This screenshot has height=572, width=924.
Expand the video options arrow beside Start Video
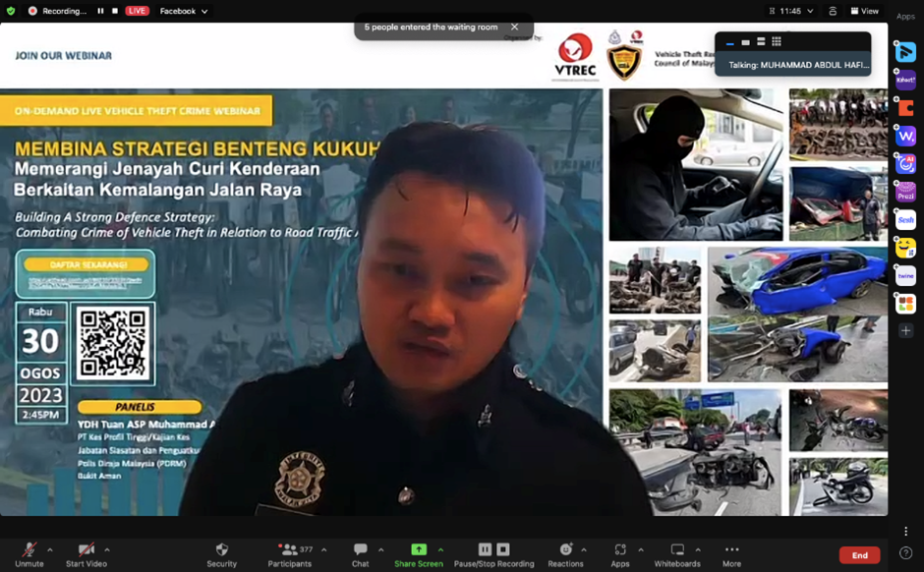point(107,550)
